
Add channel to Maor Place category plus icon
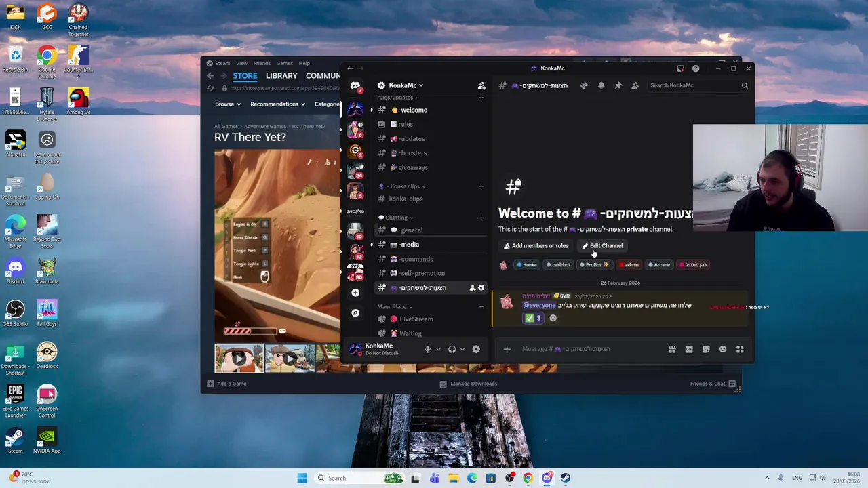click(481, 306)
